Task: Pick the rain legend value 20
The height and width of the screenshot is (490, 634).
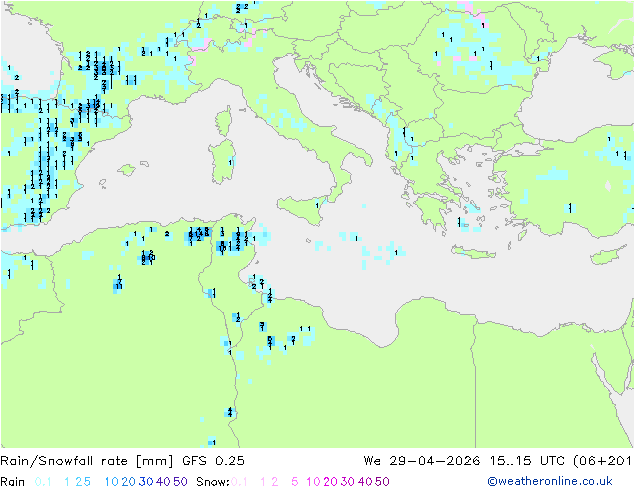Action: (x=128, y=482)
